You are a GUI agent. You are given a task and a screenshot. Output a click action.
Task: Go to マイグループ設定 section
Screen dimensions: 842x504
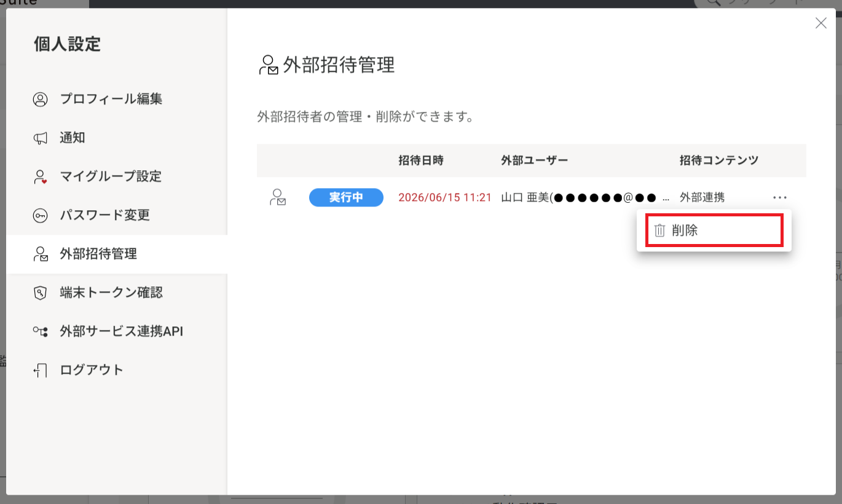111,176
